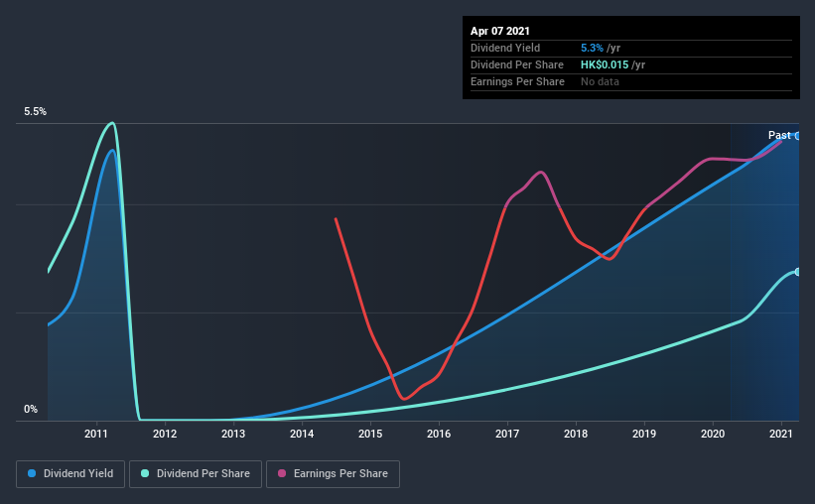Click the teal dot in Dividend Per Share legend
815x504 pixels.
click(x=145, y=473)
